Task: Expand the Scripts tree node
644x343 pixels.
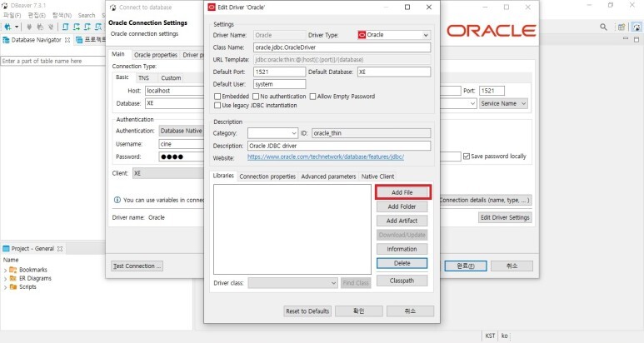Action: [x=5, y=287]
